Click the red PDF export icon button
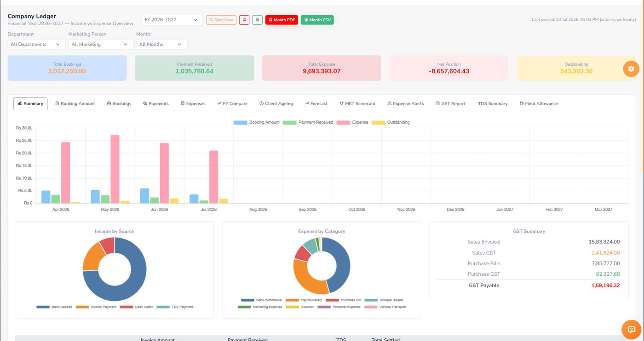This screenshot has width=644, height=341. (244, 20)
